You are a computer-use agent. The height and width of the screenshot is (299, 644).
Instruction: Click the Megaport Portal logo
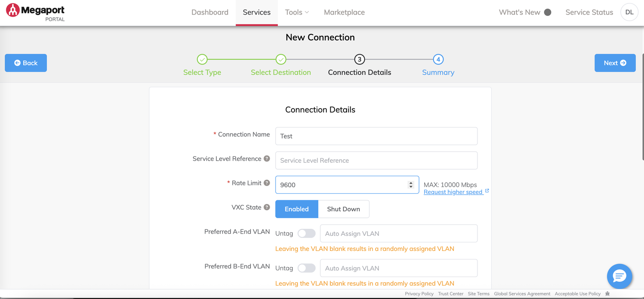[x=35, y=12]
